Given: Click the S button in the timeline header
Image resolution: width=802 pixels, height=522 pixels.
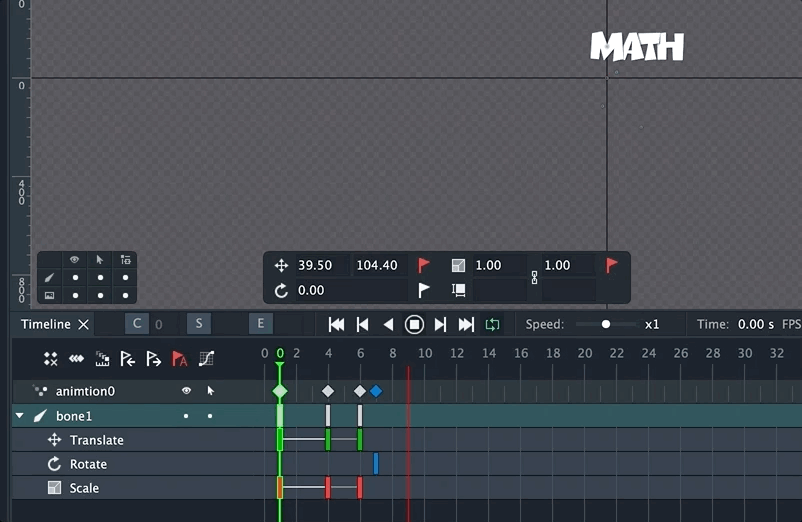Looking at the screenshot, I should (x=199, y=323).
